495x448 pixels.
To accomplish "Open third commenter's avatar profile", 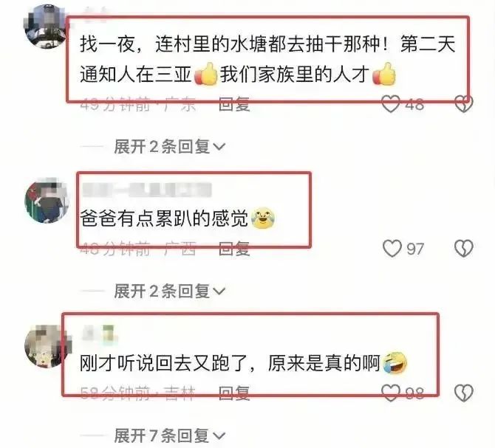I will coord(47,346).
